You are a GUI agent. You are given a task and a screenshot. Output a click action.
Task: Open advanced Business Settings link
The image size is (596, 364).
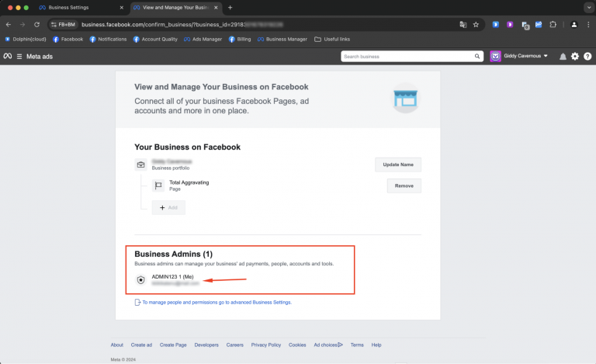pos(217,303)
